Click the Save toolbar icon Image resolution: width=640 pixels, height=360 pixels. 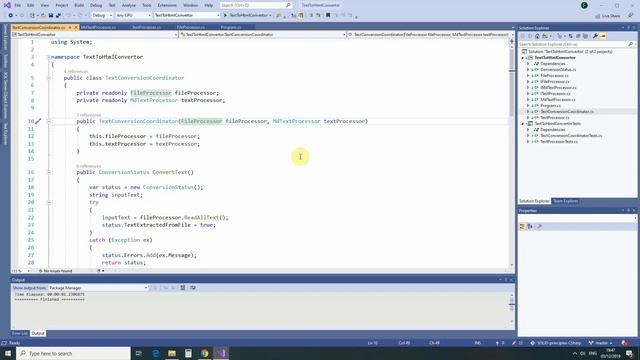pyautogui.click(x=51, y=16)
